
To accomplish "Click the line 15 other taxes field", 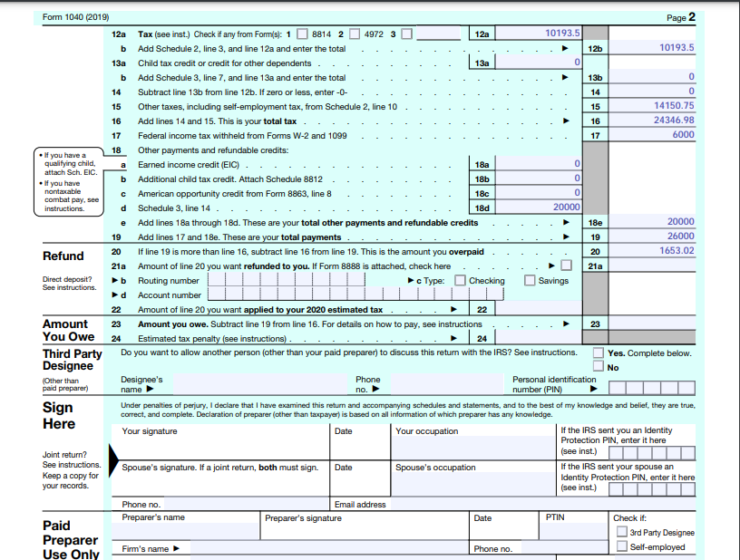I will pos(652,106).
